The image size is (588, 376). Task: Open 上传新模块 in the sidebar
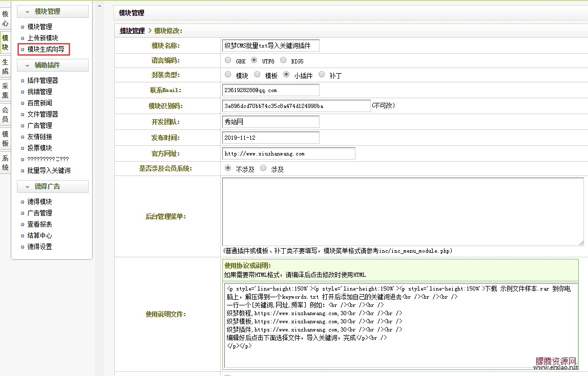click(x=43, y=38)
